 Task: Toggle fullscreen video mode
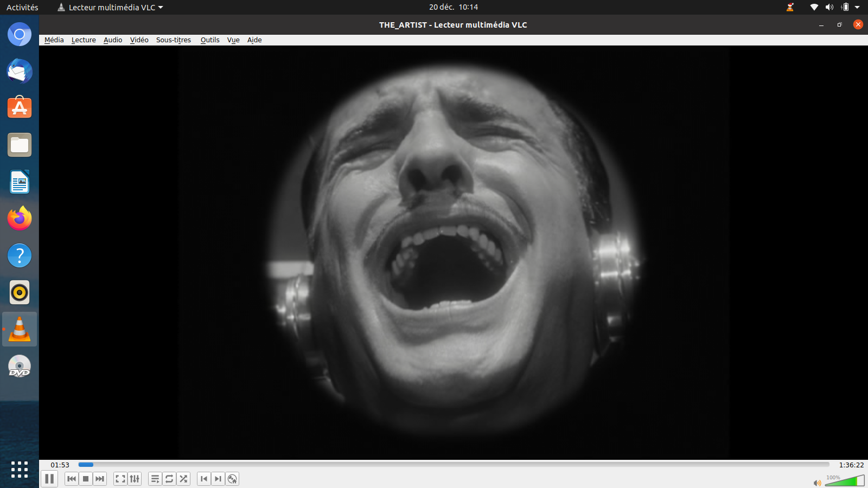pos(120,479)
